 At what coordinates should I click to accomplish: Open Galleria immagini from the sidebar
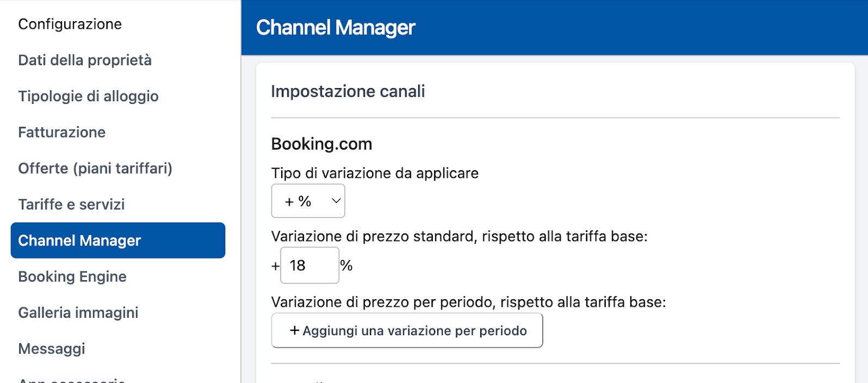click(78, 313)
